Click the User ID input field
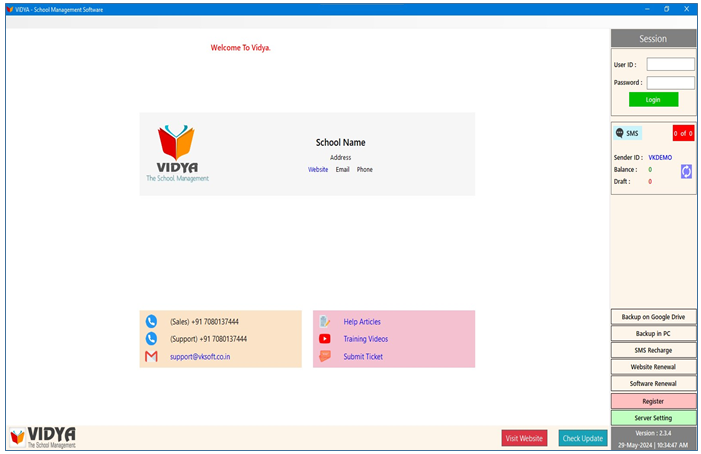Screen dimensions: 701x454 coord(670,64)
